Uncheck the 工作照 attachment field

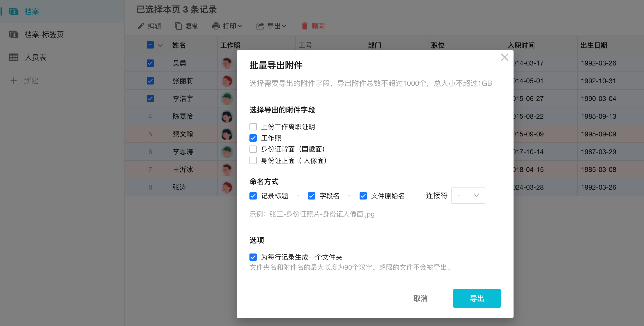[253, 138]
